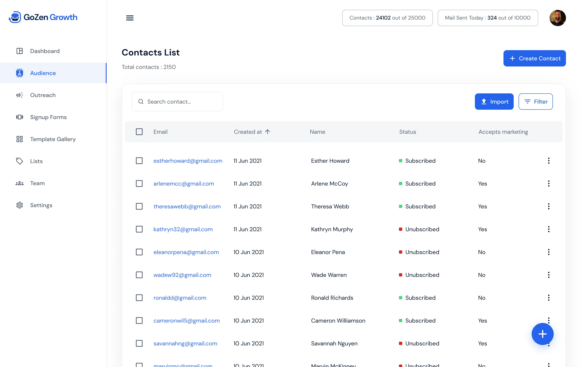Viewport: 588px width, 367px height.
Task: Open the three-dot menu for Kathryn Murphy
Action: [x=549, y=229]
